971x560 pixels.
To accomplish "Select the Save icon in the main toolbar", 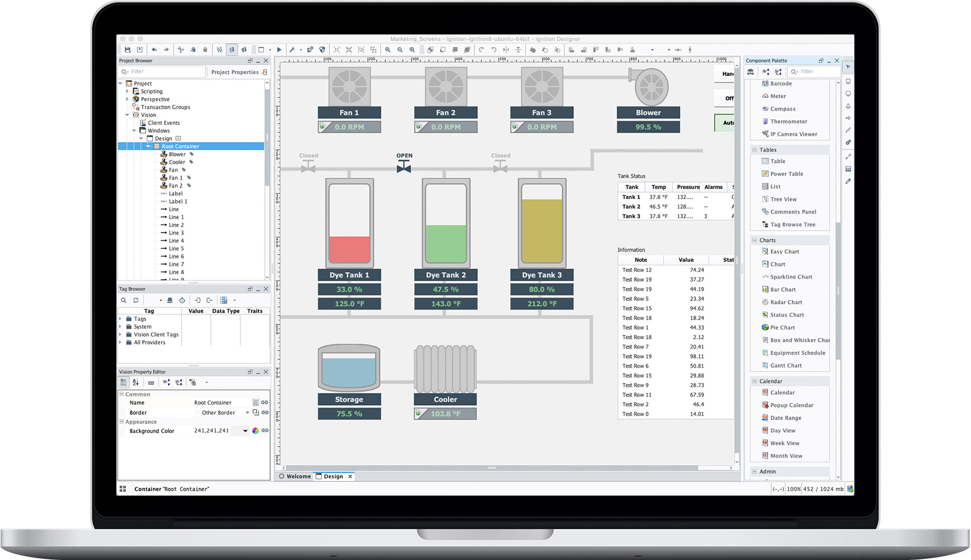I will [127, 49].
